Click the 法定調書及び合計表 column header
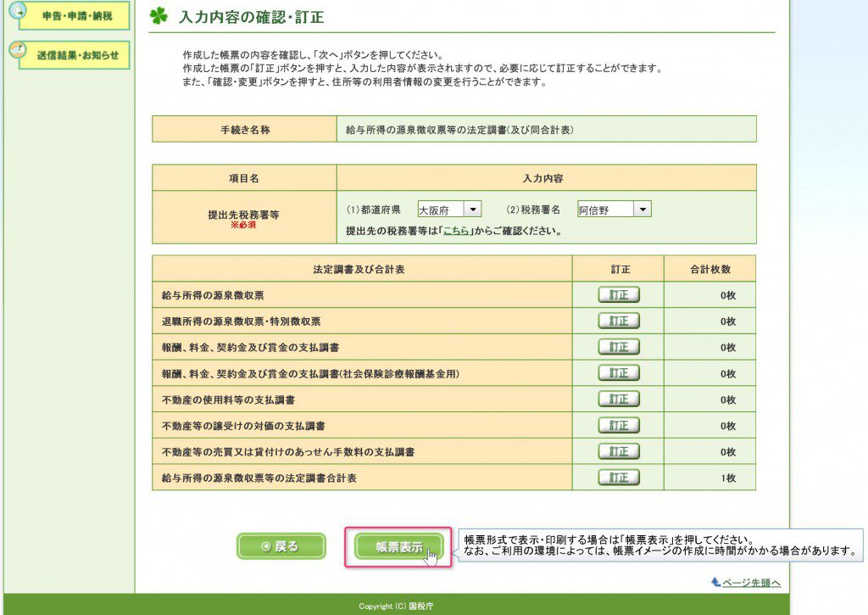This screenshot has width=868, height=615. click(362, 269)
